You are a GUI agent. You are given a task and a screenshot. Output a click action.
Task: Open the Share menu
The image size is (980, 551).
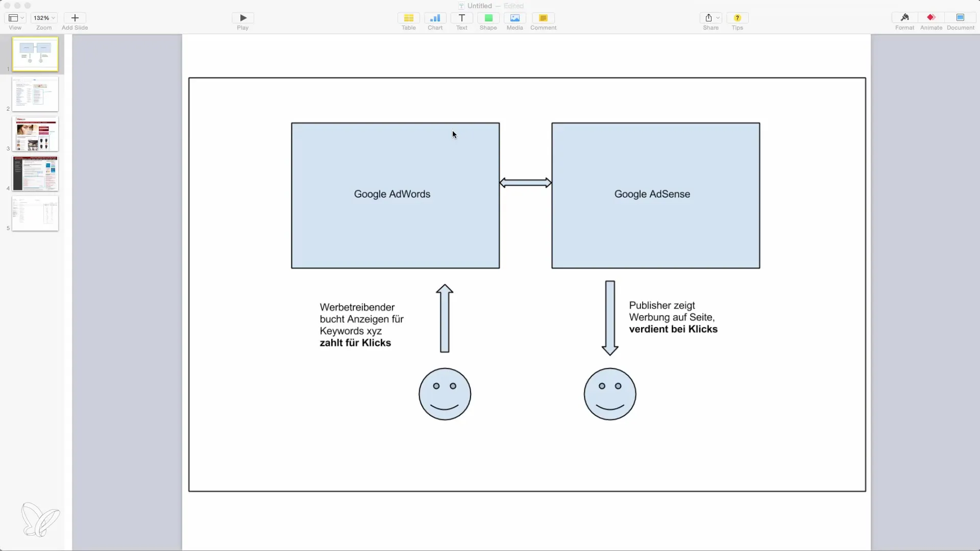(x=710, y=18)
